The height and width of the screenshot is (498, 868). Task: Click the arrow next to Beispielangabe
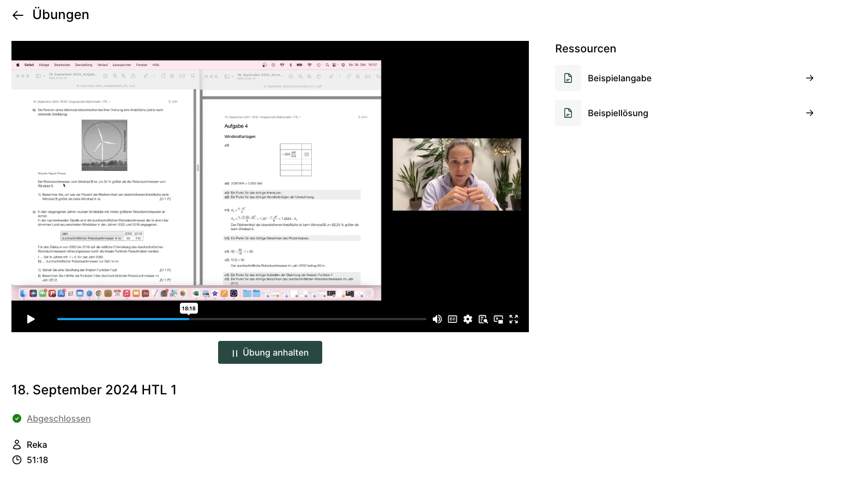coord(810,78)
